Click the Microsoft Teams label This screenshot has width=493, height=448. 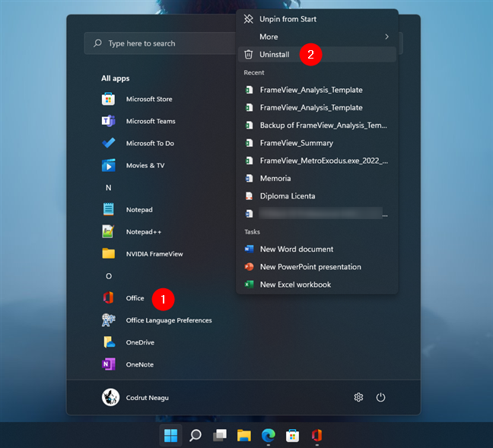click(151, 121)
